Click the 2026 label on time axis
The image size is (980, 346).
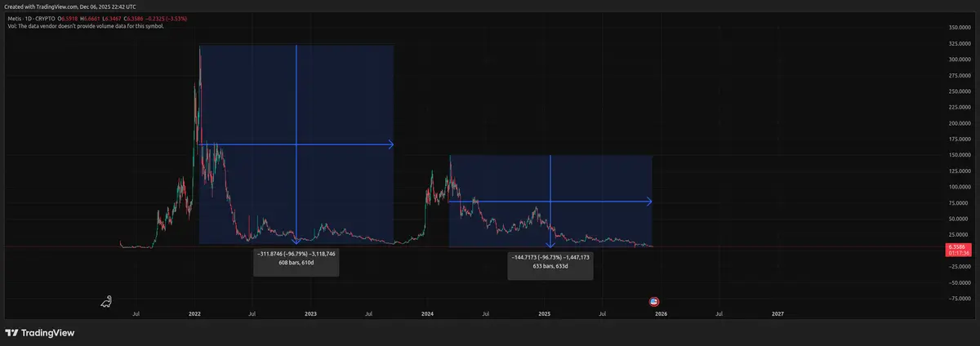661,313
